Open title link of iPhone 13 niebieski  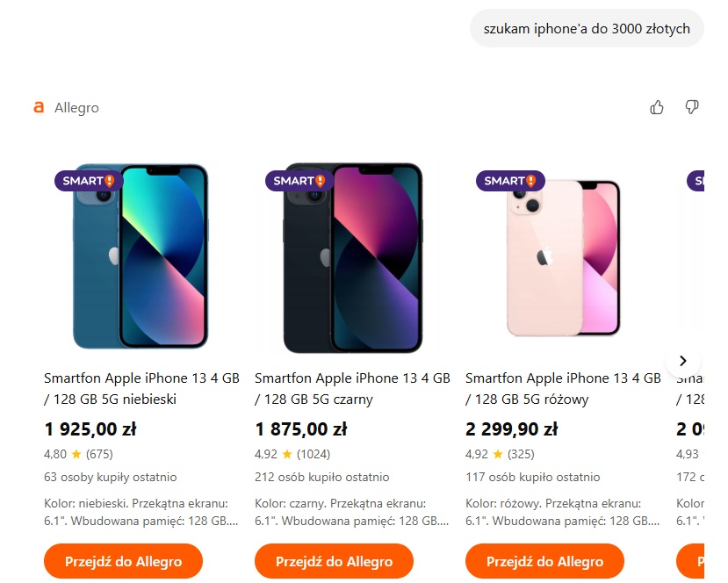[x=141, y=388]
